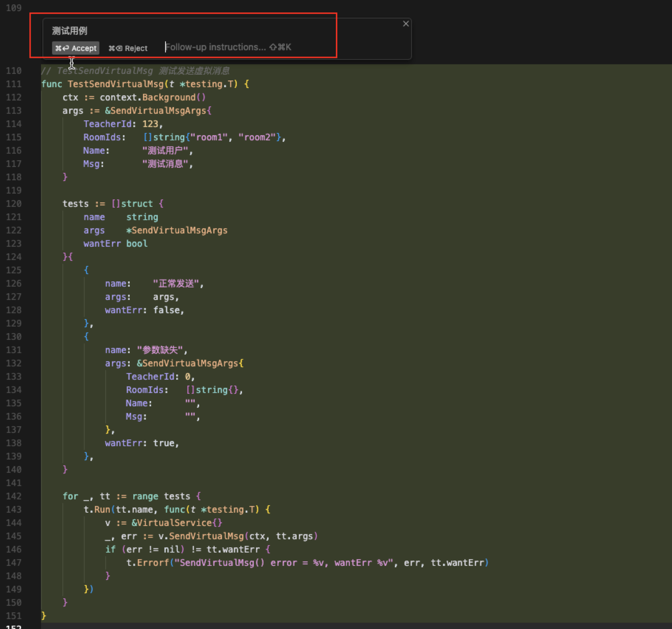Viewport: 672px width, 629px height.
Task: Click line number 142 in the gutter
Action: (x=14, y=496)
